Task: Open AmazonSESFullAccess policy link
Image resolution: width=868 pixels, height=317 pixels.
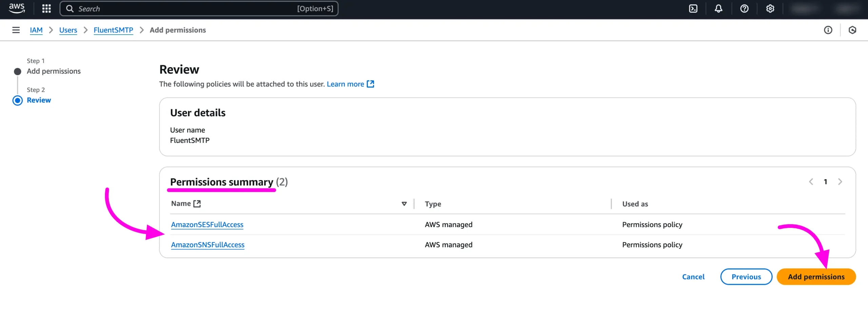Action: [x=207, y=224]
